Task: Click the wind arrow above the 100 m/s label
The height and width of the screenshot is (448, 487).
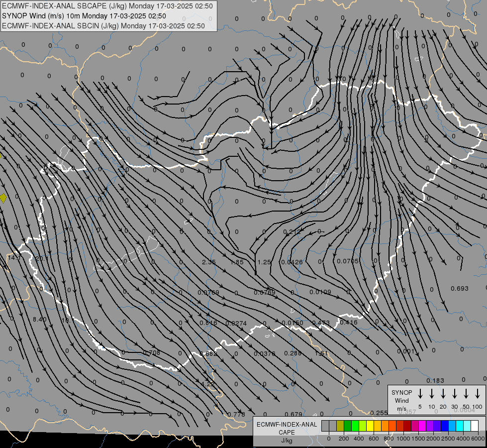Action: (478, 394)
